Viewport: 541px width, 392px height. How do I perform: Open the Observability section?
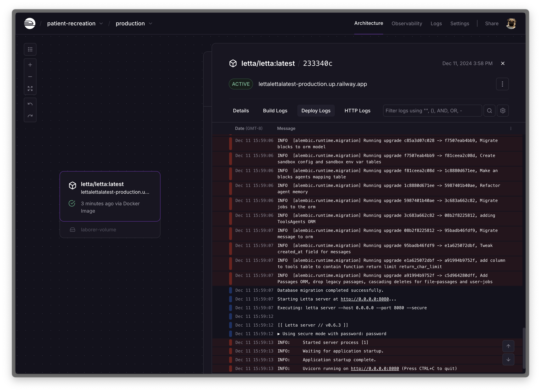pos(407,23)
